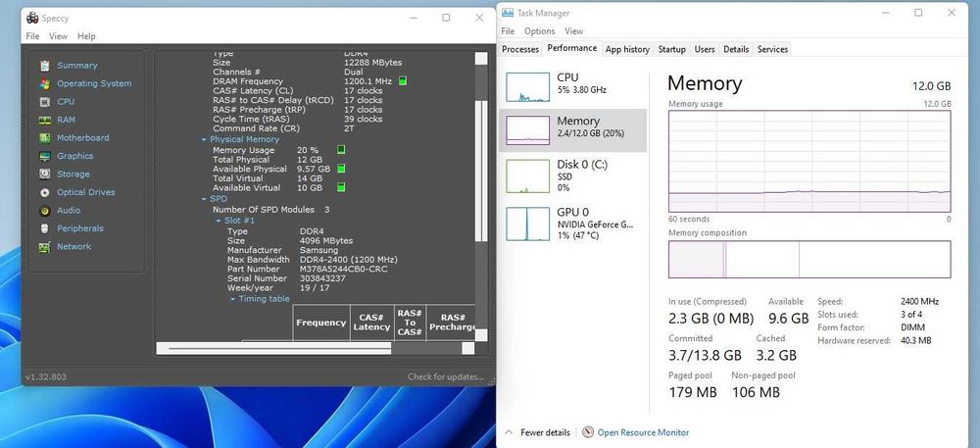Click Check for updates link in Speccy
The width and height of the screenshot is (980, 448).
click(446, 376)
